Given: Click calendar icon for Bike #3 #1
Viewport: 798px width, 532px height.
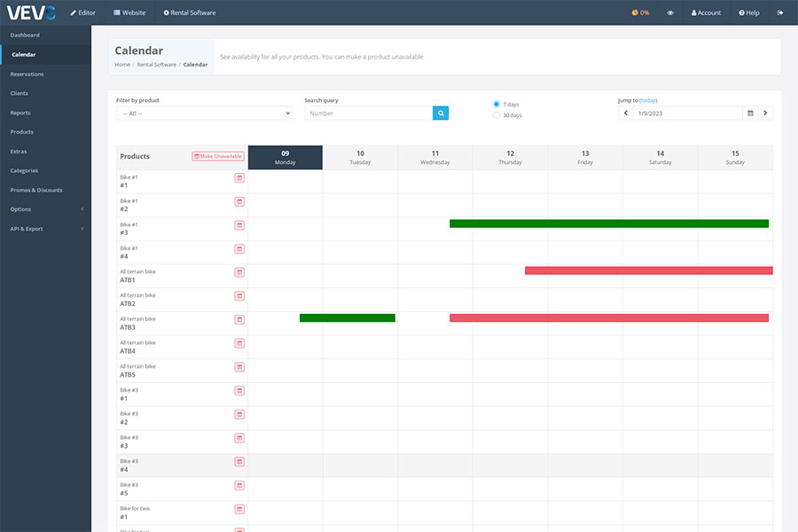Looking at the screenshot, I should pos(239,390).
